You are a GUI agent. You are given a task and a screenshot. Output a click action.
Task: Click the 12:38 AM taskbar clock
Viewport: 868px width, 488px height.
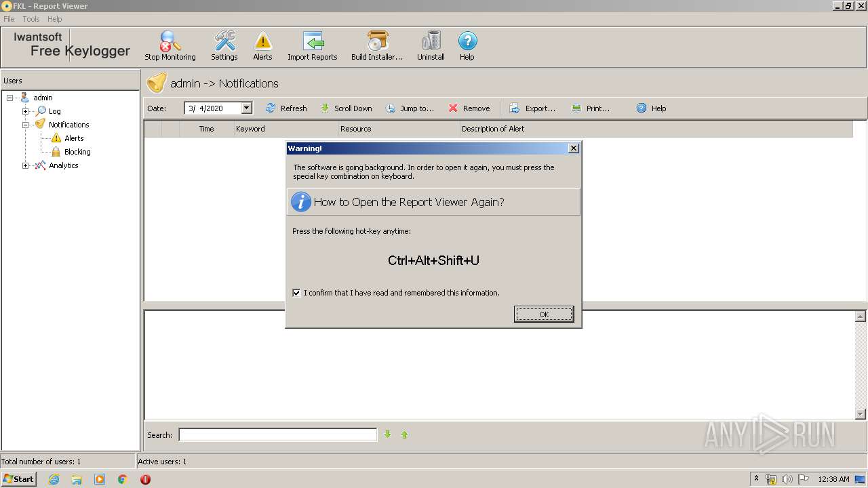[x=833, y=479]
